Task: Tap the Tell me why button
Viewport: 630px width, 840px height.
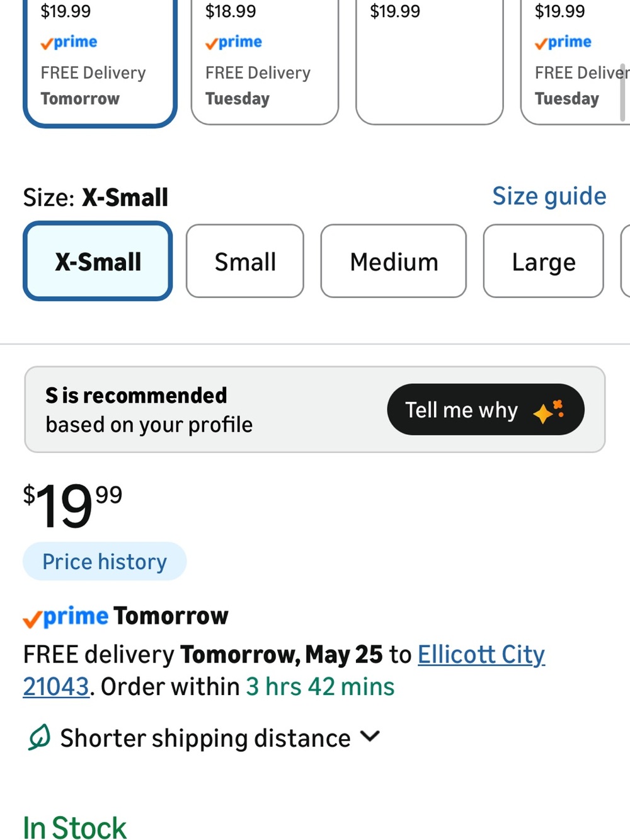Action: [x=486, y=410]
